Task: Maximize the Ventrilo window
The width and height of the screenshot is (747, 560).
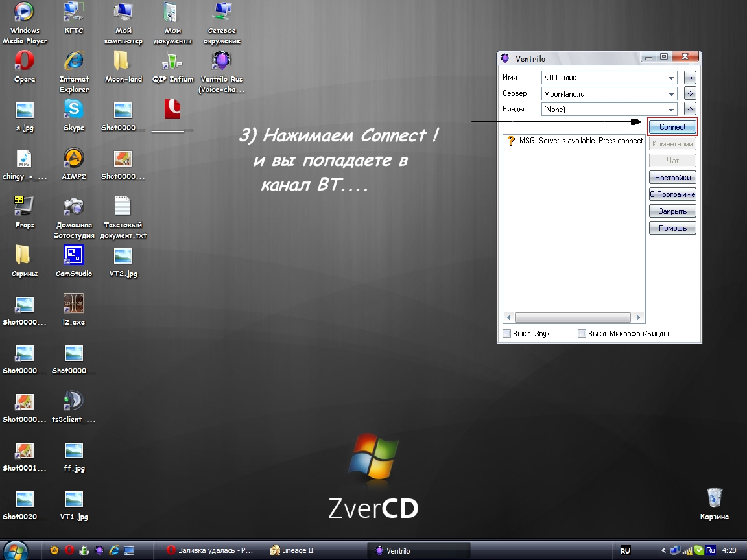Action: (663, 56)
